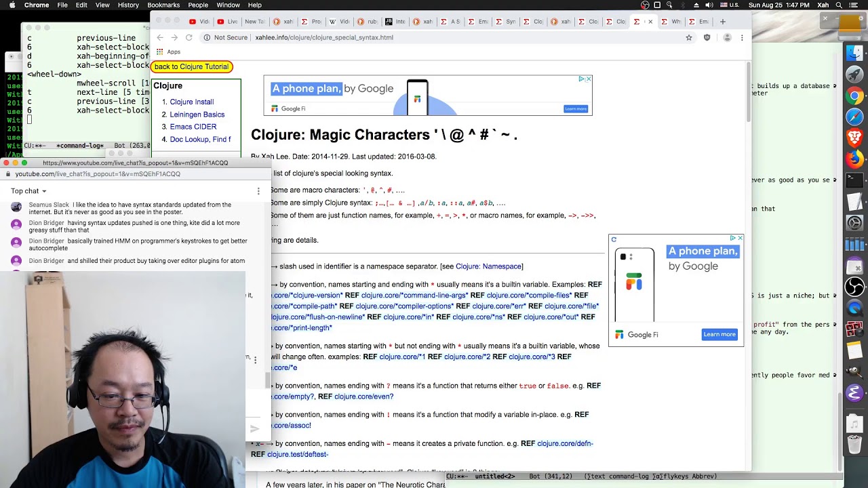Click the YouTube chat popout address bar
868x488 pixels.
(x=98, y=174)
